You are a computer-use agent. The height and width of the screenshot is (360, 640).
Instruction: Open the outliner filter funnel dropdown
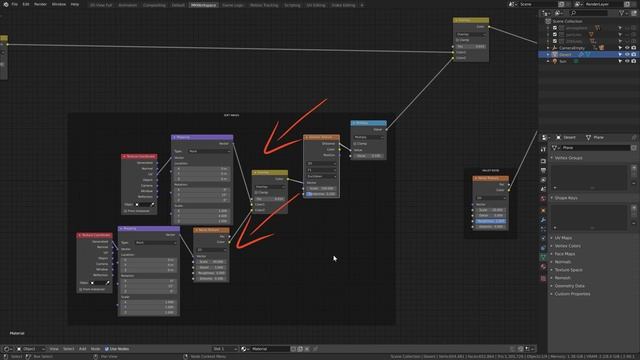pos(623,13)
